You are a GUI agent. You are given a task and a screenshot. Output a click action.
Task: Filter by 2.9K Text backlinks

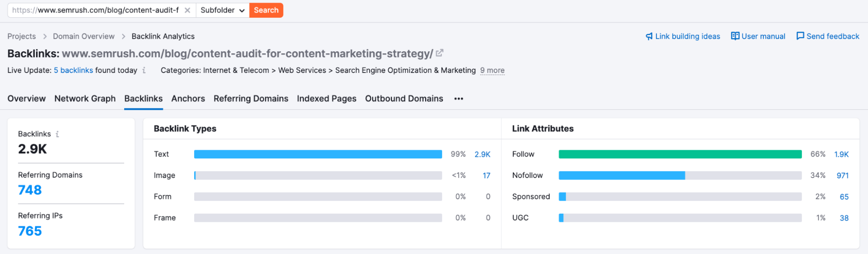pyautogui.click(x=482, y=154)
